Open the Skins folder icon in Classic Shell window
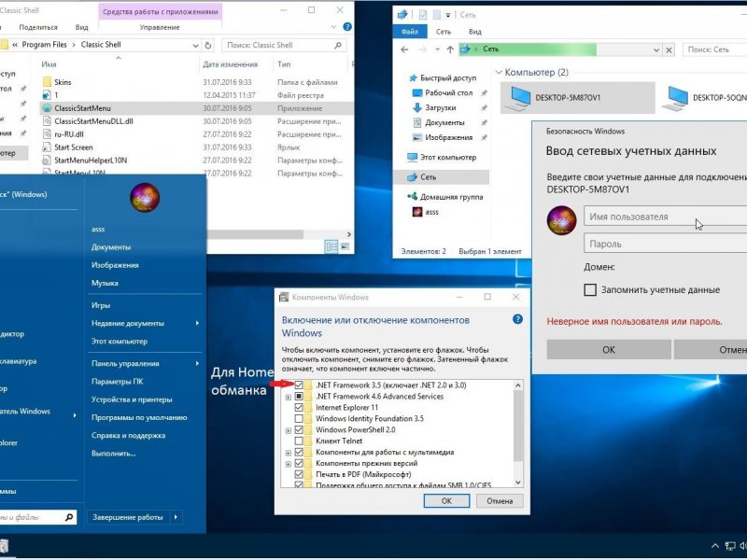 pos(47,82)
